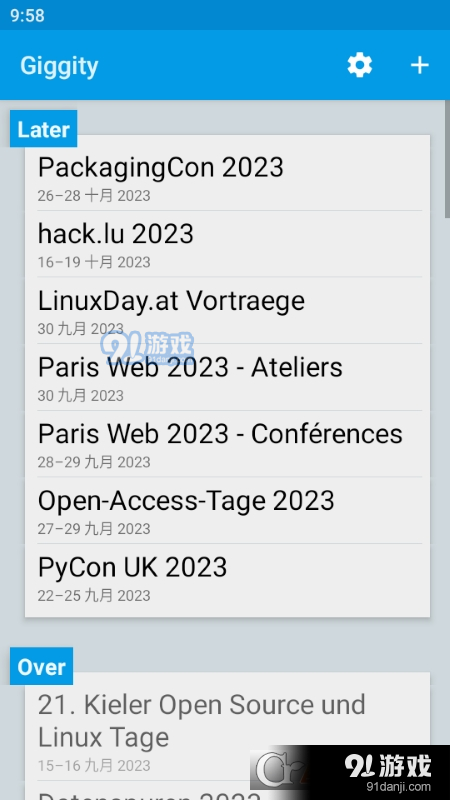The image size is (450, 800).
Task: Open PackagingCon 2023 schedule
Action: (228, 177)
